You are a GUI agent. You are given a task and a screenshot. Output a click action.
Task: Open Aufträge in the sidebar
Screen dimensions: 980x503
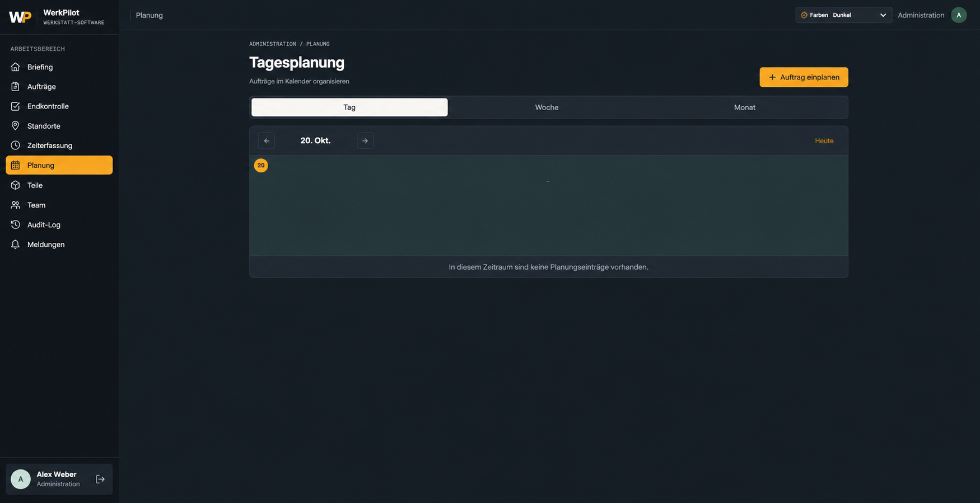59,87
